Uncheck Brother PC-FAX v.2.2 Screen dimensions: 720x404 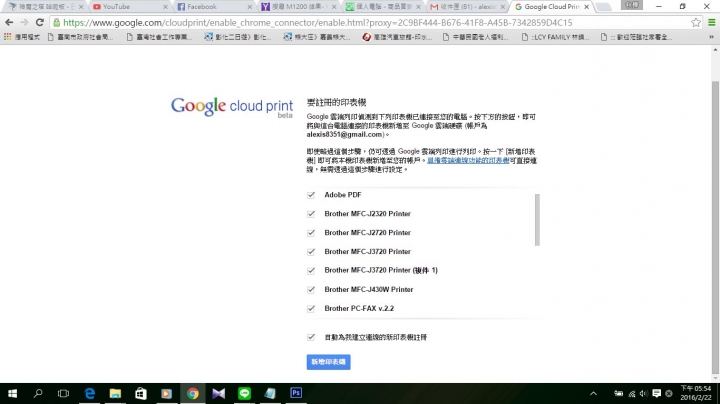coord(311,309)
